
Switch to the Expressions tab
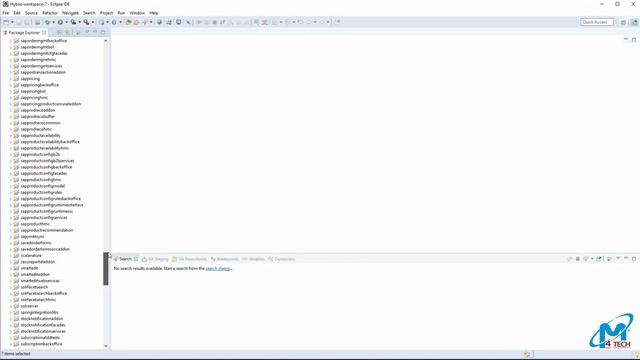[281, 259]
